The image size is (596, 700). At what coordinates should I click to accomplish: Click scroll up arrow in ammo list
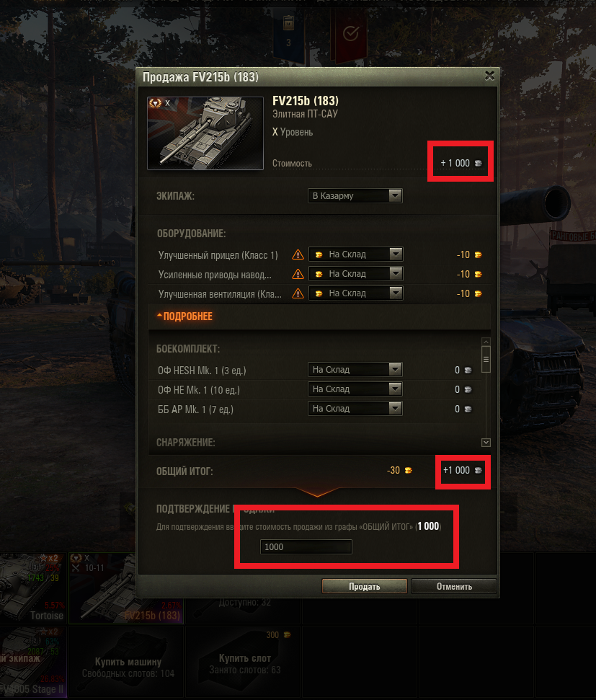click(486, 342)
